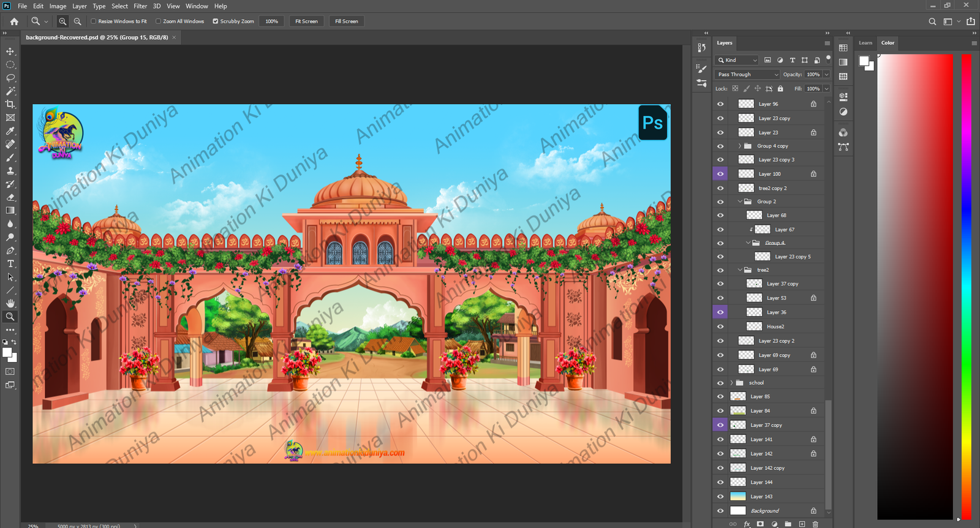980x528 pixels.
Task: Toggle visibility of Layer 36
Action: click(x=720, y=312)
